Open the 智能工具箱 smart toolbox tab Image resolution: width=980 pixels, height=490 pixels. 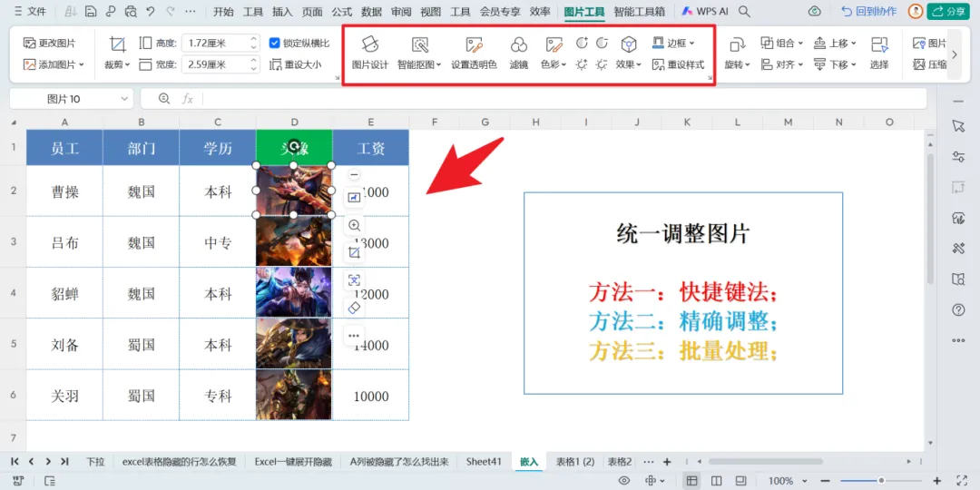coord(640,11)
